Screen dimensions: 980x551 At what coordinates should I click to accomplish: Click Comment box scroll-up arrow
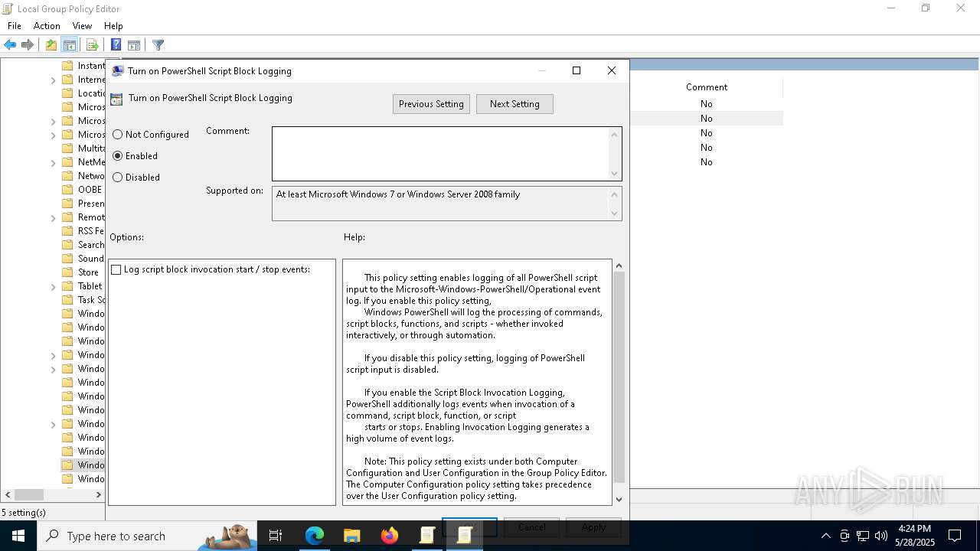coord(614,135)
